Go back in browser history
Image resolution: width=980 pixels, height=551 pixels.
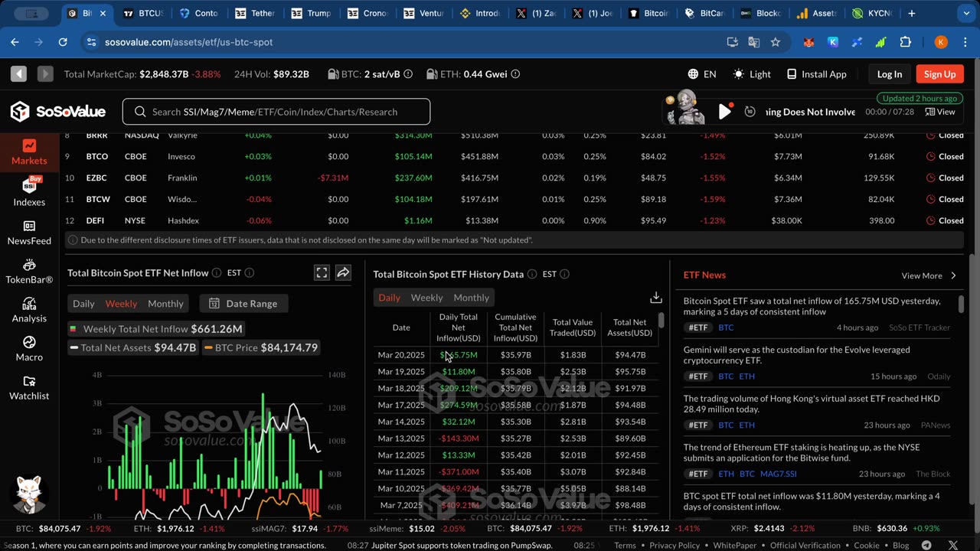pyautogui.click(x=15, y=42)
